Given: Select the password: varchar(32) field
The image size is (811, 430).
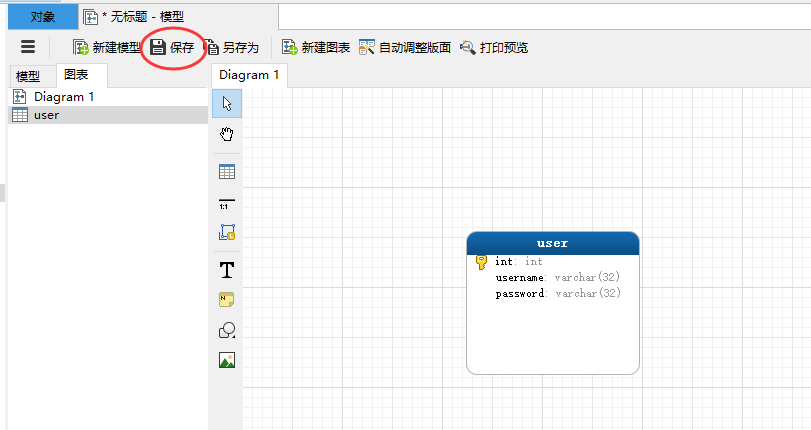Looking at the screenshot, I should tap(558, 293).
